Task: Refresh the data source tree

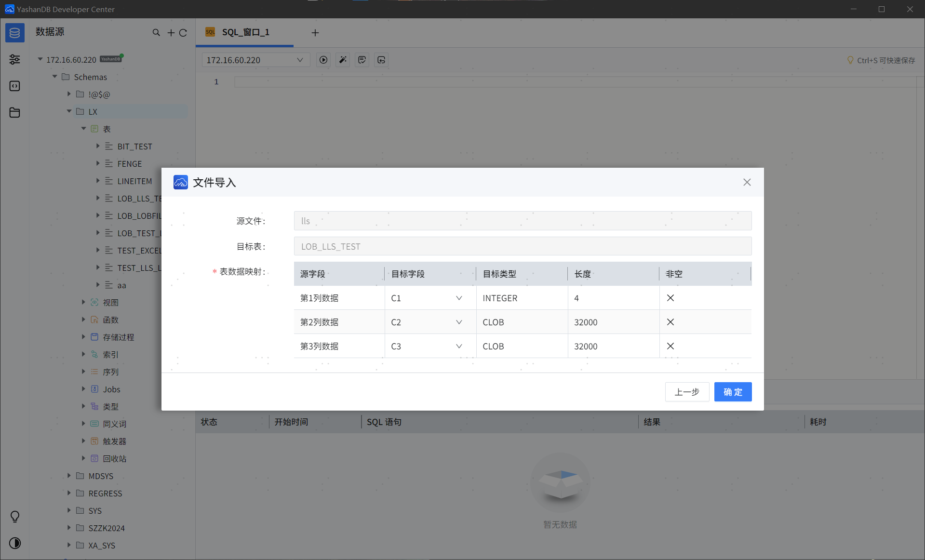Action: (x=183, y=32)
